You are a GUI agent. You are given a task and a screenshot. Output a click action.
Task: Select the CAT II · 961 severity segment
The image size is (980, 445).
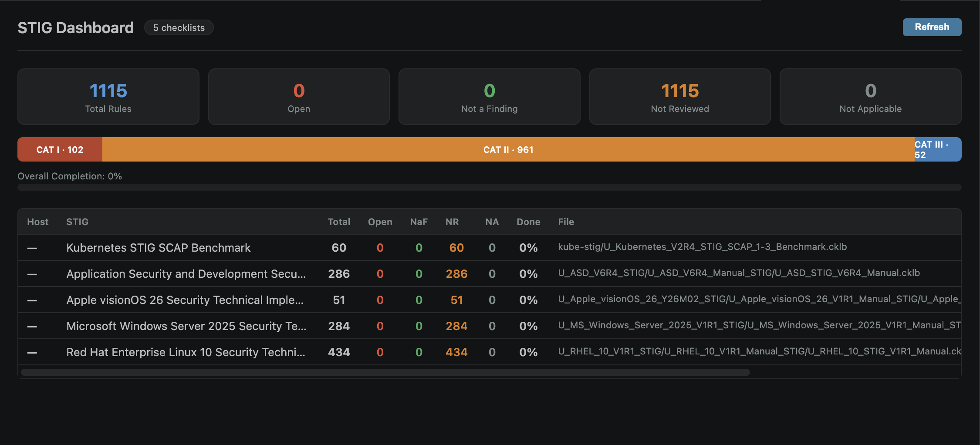click(x=508, y=149)
